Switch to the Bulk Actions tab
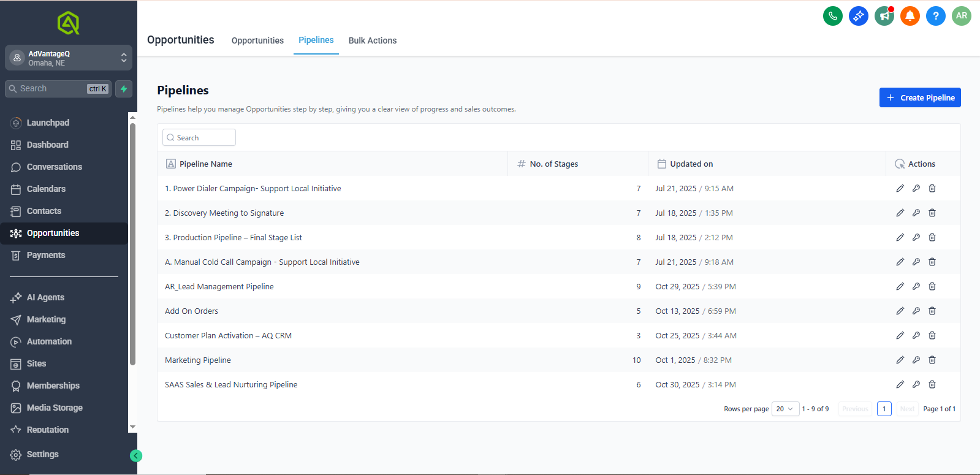 [372, 40]
